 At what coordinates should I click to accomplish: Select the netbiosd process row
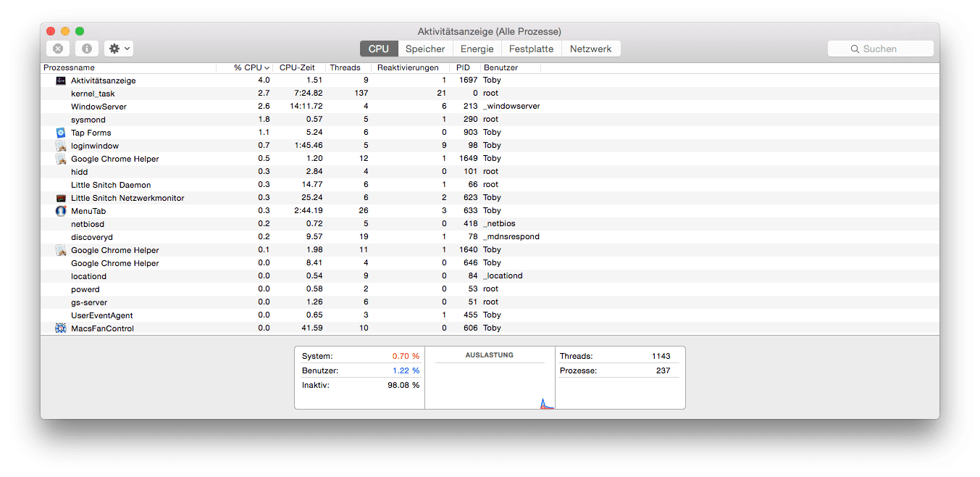point(490,224)
